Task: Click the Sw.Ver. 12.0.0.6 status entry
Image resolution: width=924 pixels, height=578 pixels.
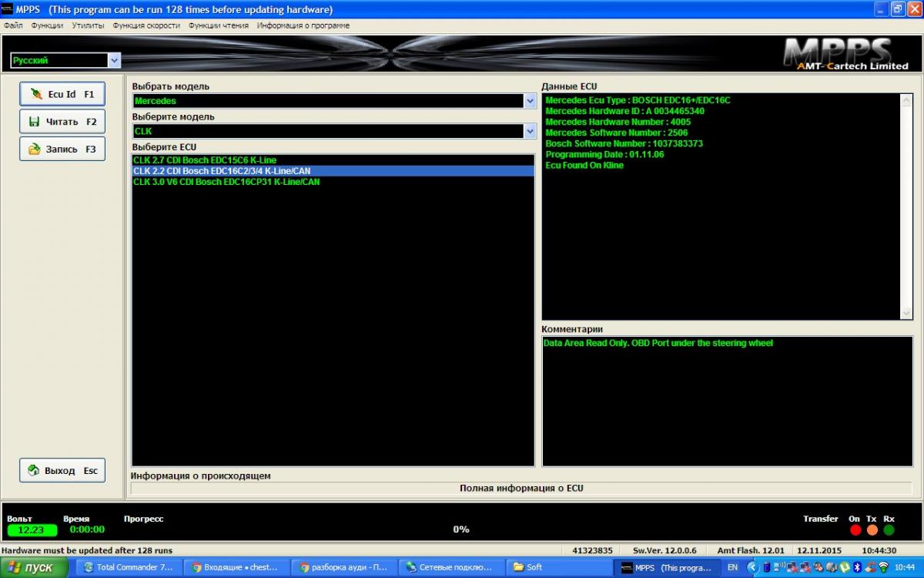Action: tap(665, 550)
